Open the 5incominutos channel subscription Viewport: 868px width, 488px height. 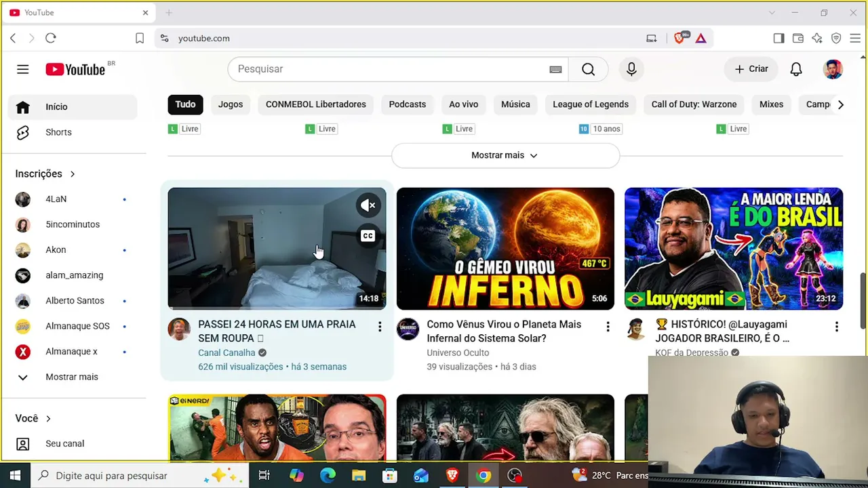click(x=73, y=224)
